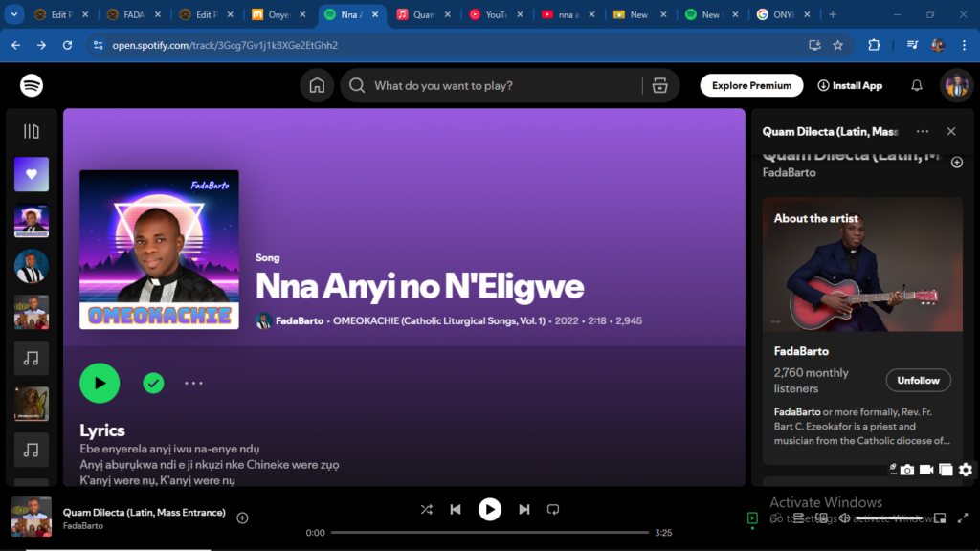Open the profile avatar menu
Screen dimensions: 980x551
tap(955, 85)
